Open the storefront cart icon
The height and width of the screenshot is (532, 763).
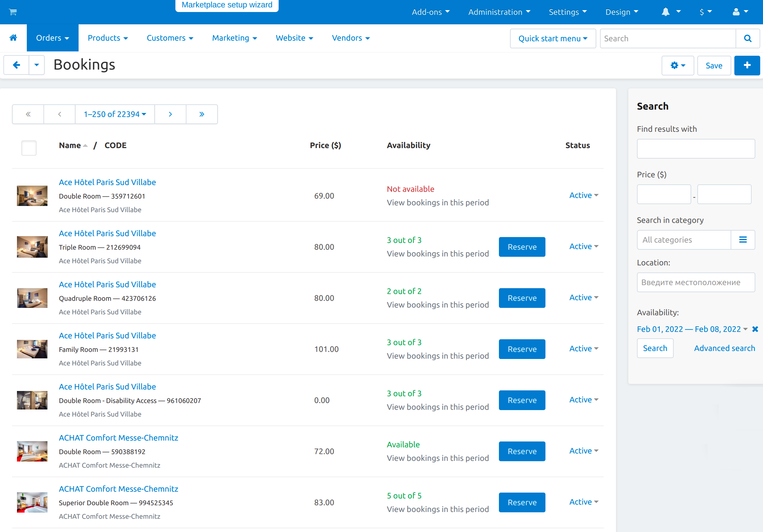pos(13,12)
